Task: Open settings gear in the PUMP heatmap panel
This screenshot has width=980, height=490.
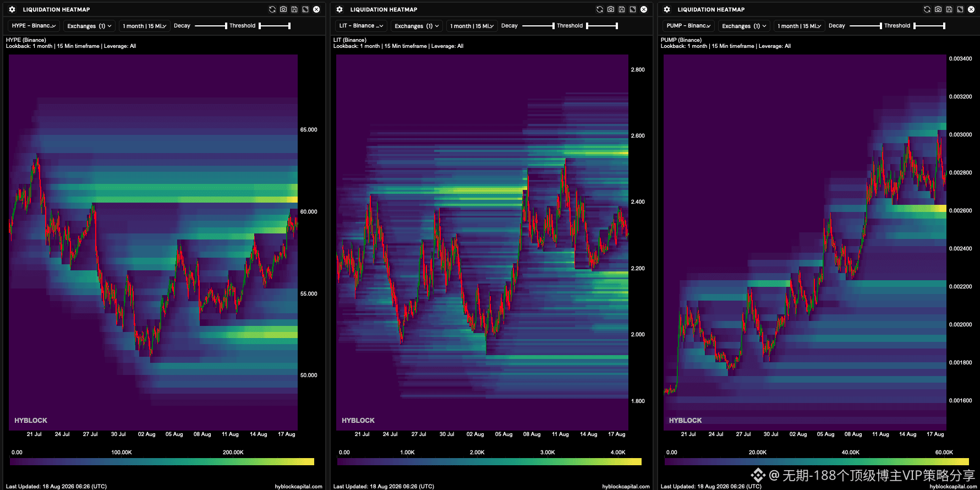Action: (x=667, y=9)
